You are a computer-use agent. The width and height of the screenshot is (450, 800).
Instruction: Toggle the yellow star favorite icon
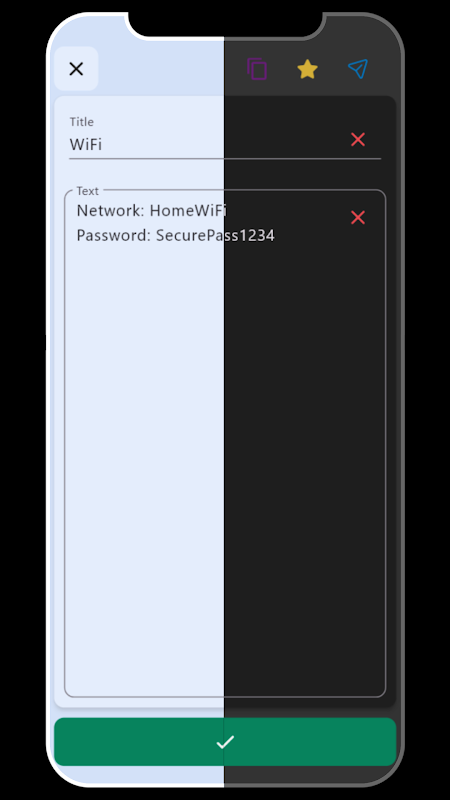[x=307, y=69]
